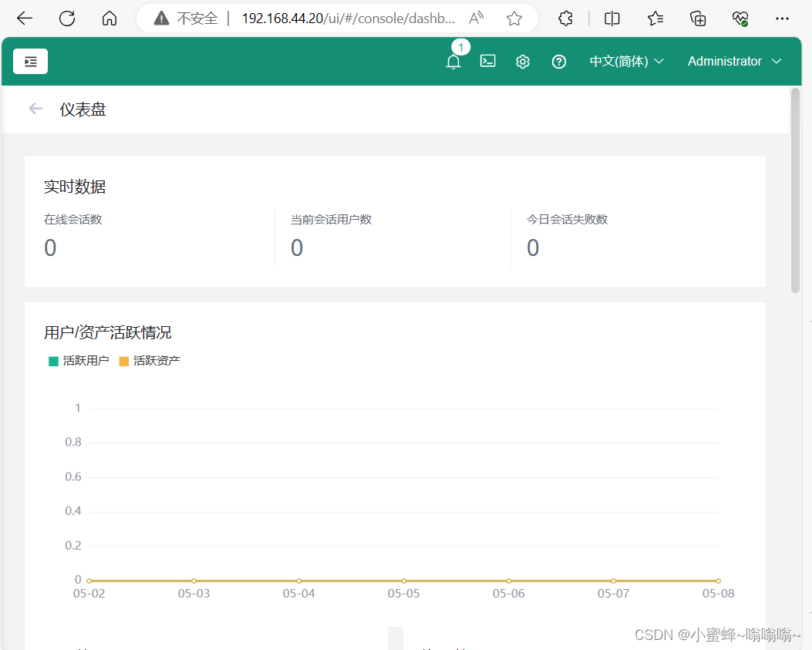This screenshot has height=650, width=812.
Task: Open the 中文(简体) language dropdown
Action: tap(627, 61)
